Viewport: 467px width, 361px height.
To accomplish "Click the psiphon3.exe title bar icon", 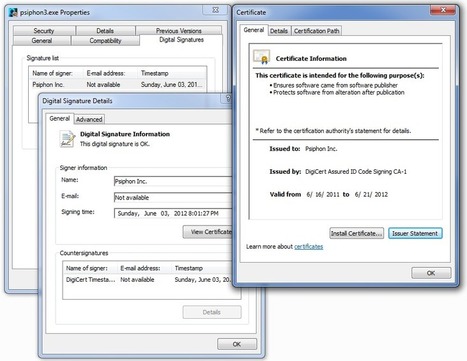I will coord(13,13).
